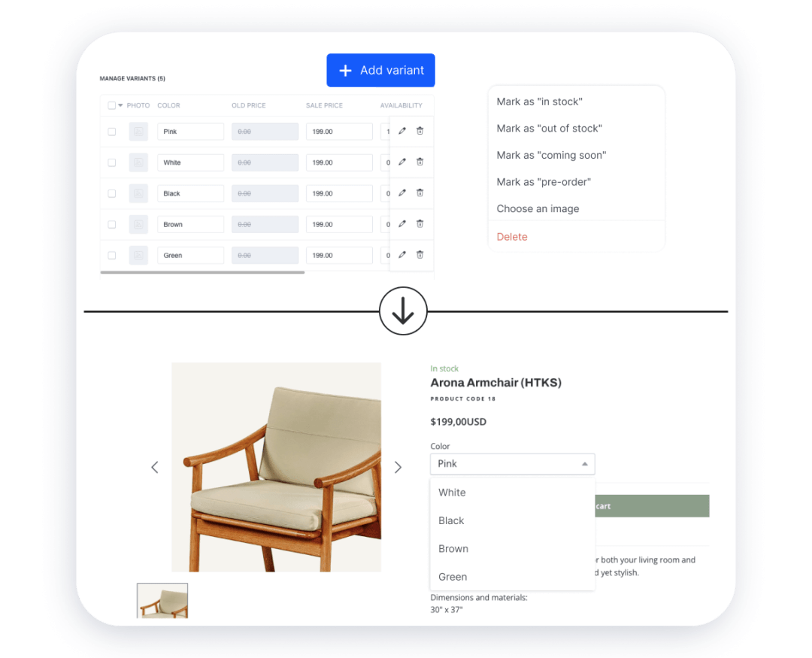The height and width of the screenshot is (658, 812).
Task: Enable the select-all checkbox in the table header
Action: point(111,105)
